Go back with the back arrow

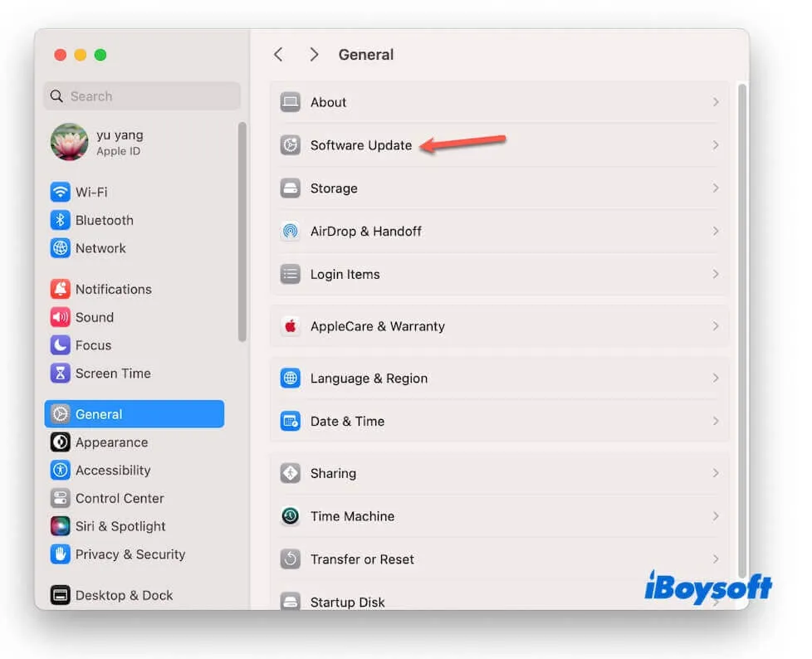(279, 54)
